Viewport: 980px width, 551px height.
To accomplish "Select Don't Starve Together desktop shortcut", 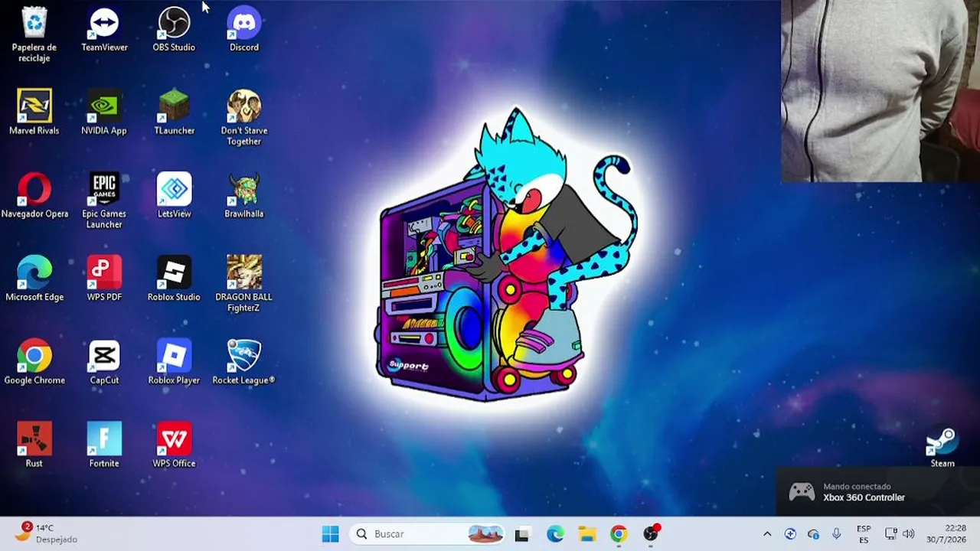I will pos(244,118).
